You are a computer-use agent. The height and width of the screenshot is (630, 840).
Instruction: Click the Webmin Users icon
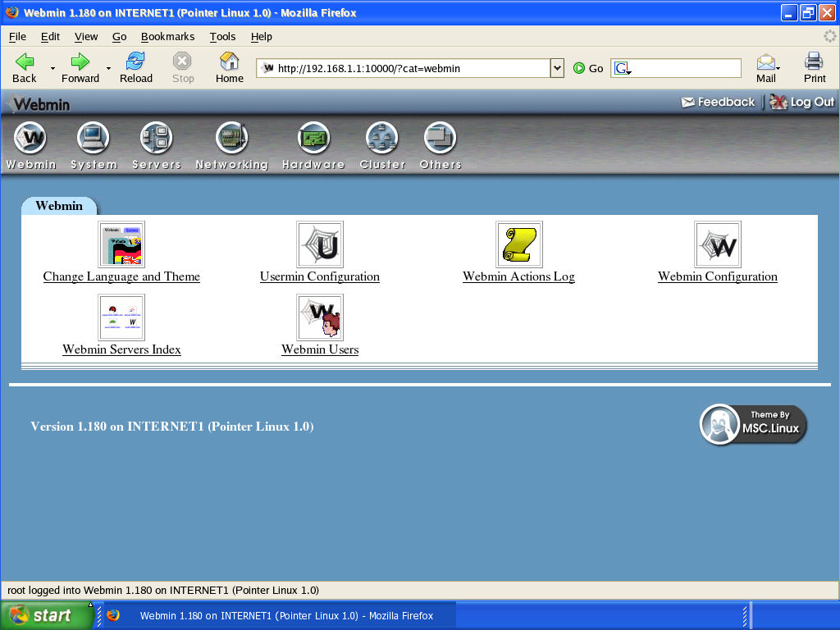[x=320, y=317]
